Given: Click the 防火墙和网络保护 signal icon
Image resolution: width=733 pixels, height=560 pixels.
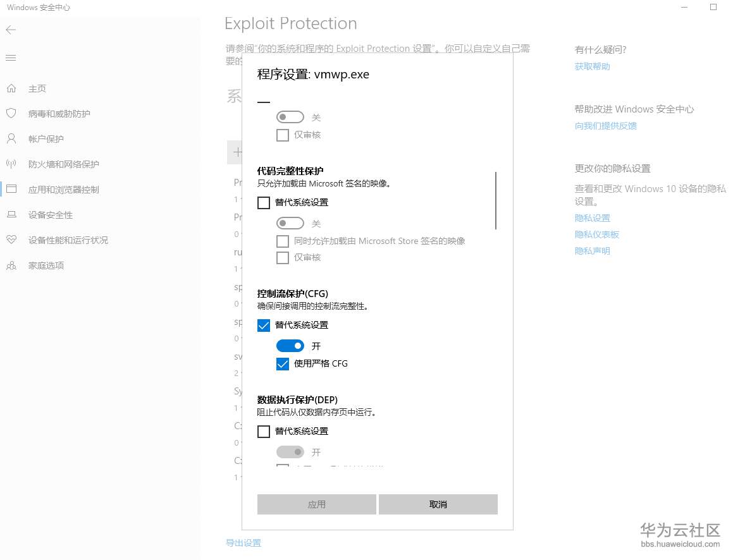Looking at the screenshot, I should pyautogui.click(x=11, y=164).
